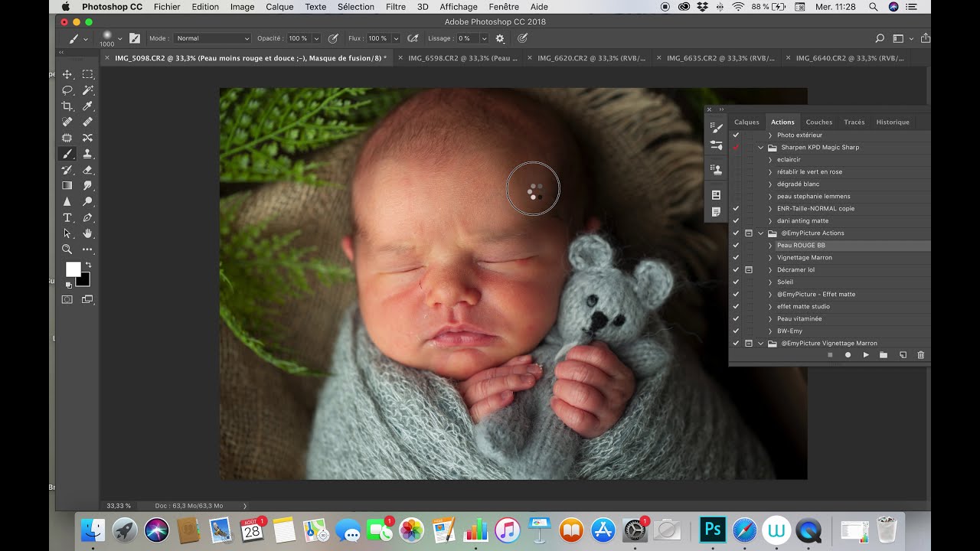Screen dimensions: 980x551
Task: Toggle the checkmark for Peau ROUGE BB
Action: point(736,245)
